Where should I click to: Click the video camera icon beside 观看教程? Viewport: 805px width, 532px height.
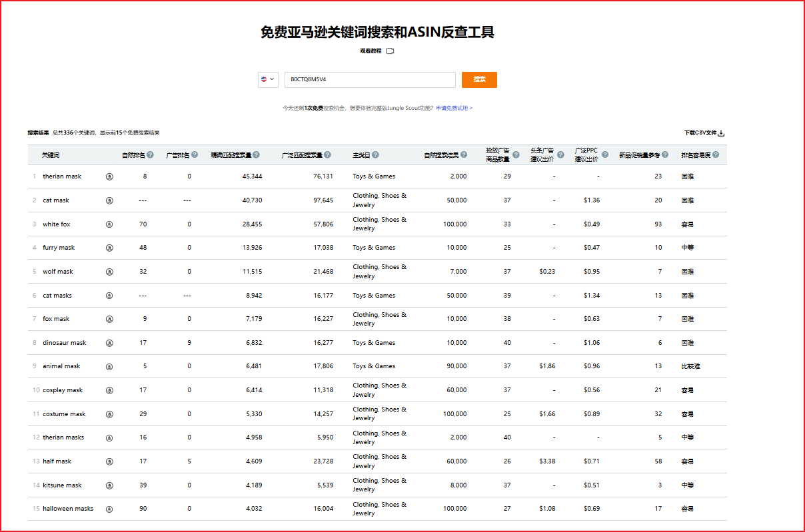(391, 51)
